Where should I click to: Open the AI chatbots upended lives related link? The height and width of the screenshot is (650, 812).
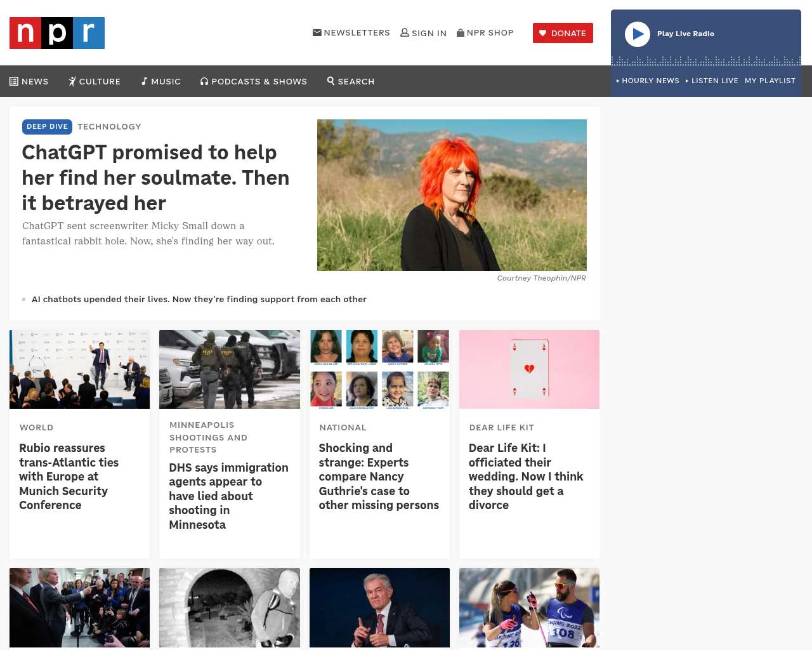click(x=199, y=299)
